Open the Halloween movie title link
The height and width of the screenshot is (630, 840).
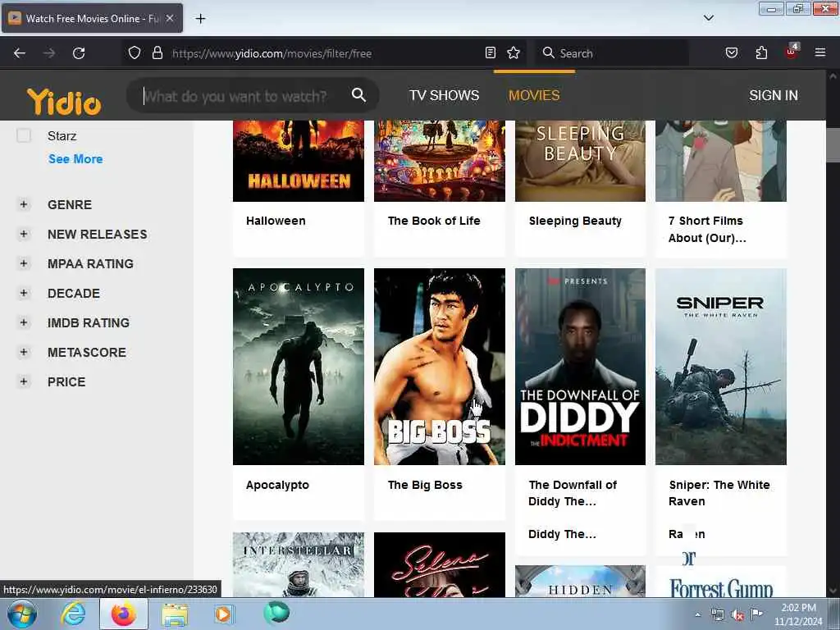[276, 221]
